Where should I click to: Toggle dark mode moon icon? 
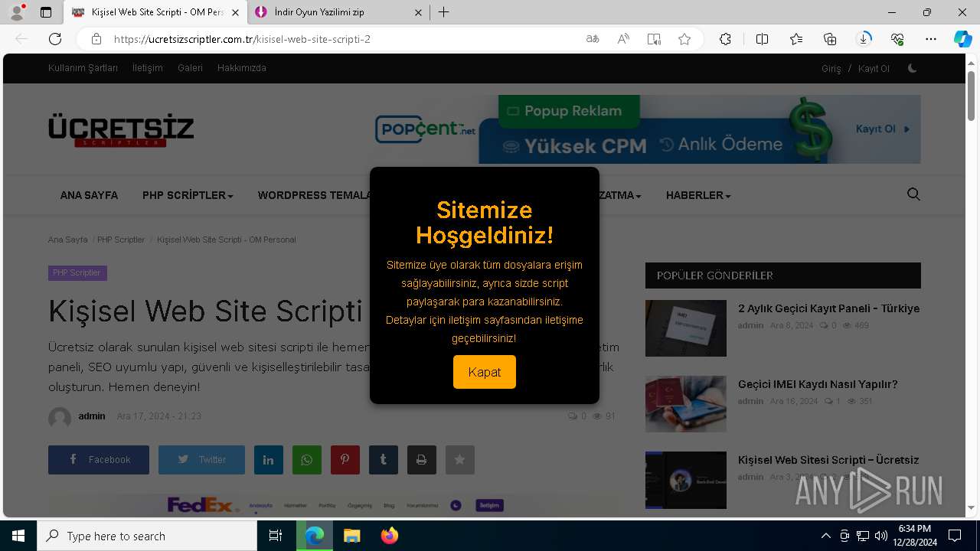pos(912,68)
